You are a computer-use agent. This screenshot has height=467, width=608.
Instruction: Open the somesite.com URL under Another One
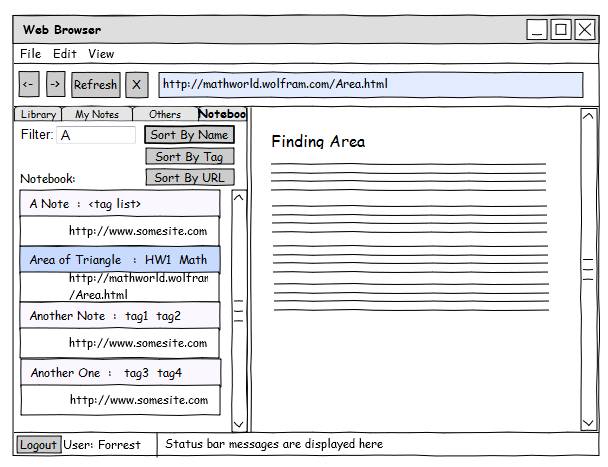(121, 400)
